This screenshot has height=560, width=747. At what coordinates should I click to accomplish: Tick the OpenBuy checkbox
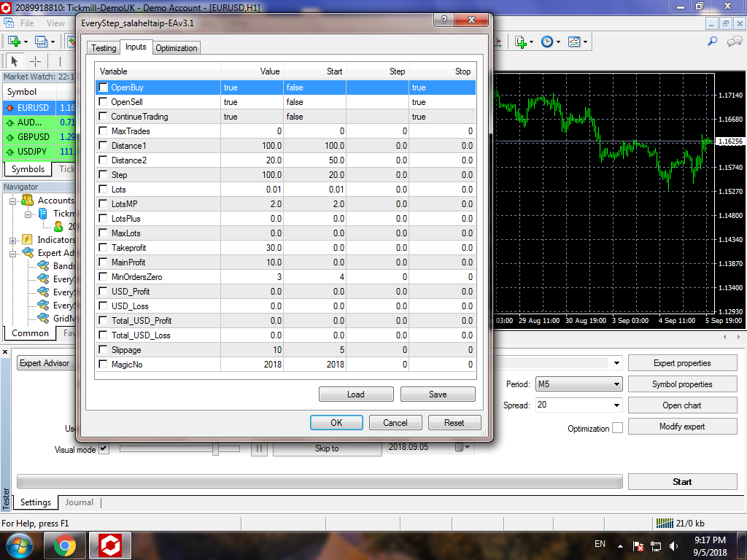[x=103, y=87]
